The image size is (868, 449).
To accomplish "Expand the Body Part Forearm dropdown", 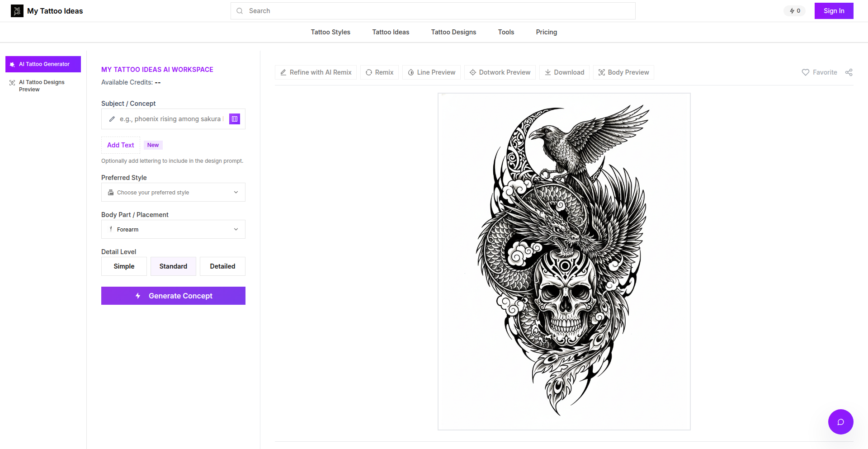I will coord(173,229).
